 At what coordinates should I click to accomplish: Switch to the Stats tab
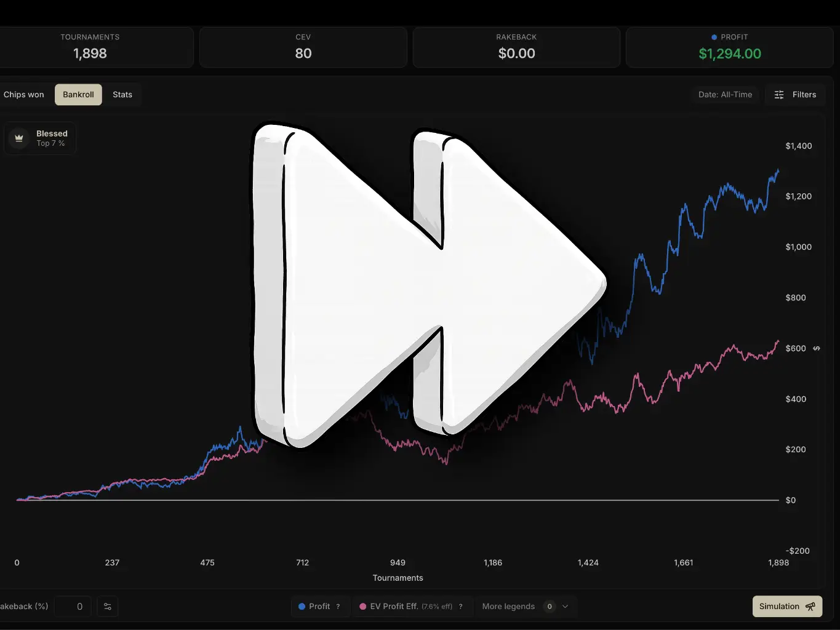pyautogui.click(x=122, y=95)
